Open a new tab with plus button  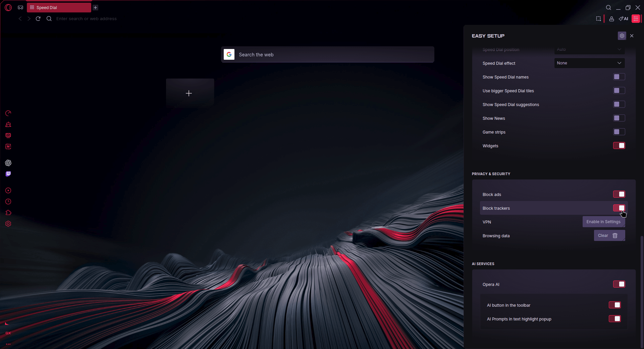[96, 7]
